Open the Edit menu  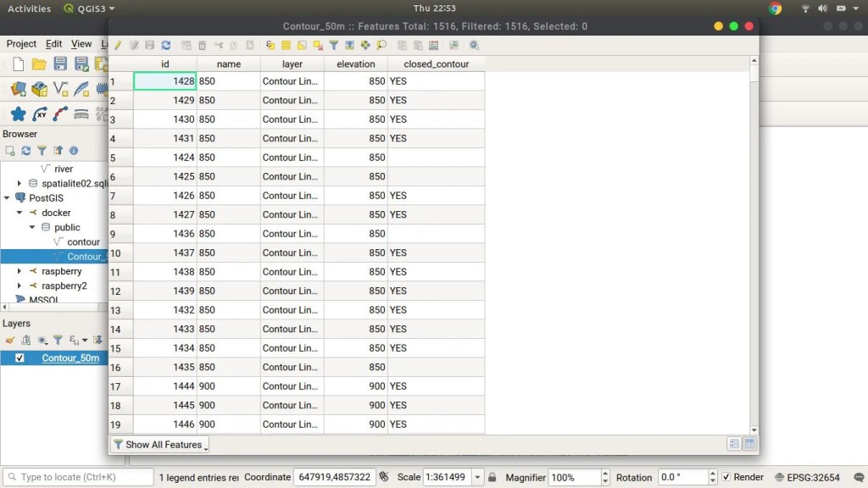53,44
